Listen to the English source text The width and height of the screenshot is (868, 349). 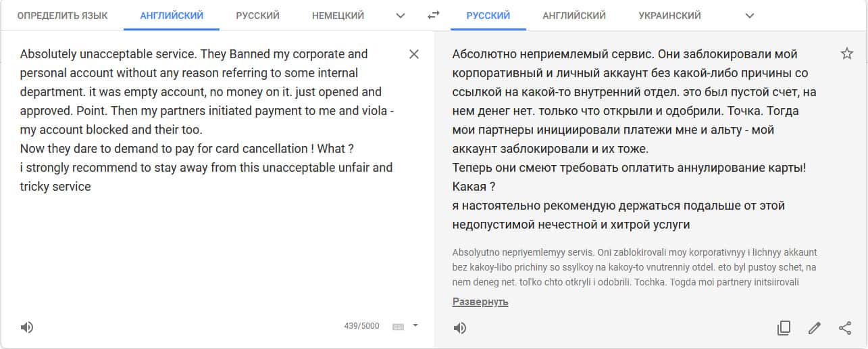tap(26, 328)
